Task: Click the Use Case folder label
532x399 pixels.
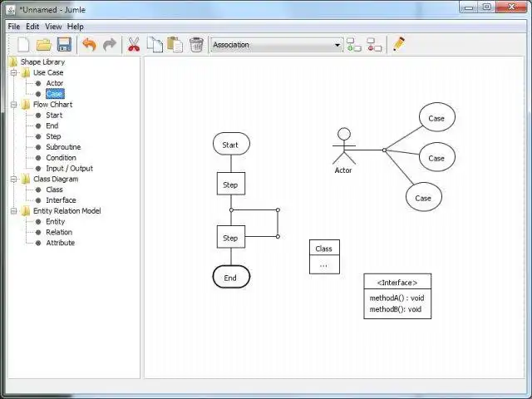Action: pos(48,72)
